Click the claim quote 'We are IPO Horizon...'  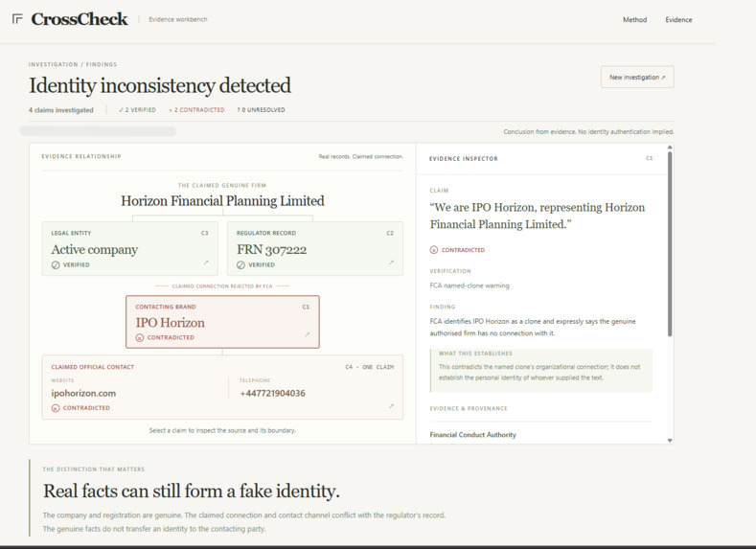(x=538, y=216)
